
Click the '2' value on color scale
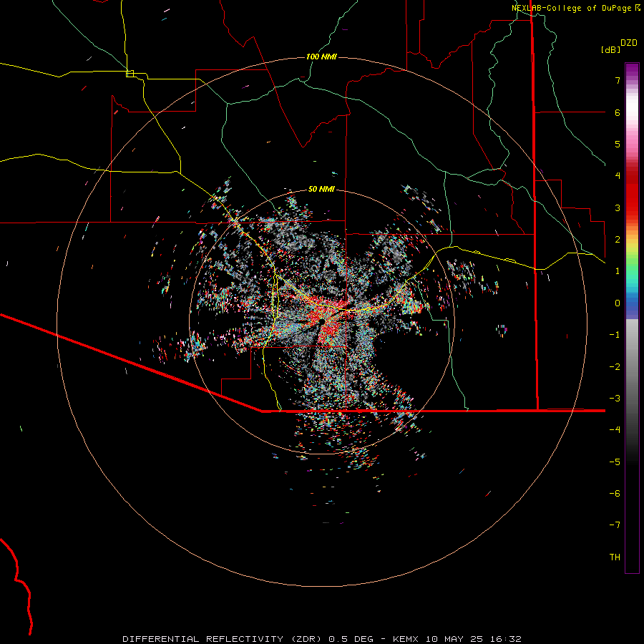point(618,240)
